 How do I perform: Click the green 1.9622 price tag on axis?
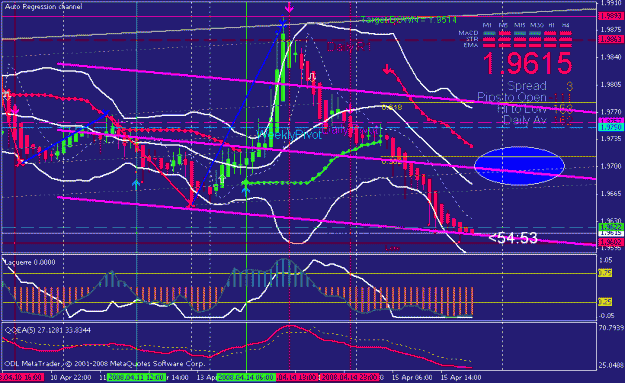point(611,227)
